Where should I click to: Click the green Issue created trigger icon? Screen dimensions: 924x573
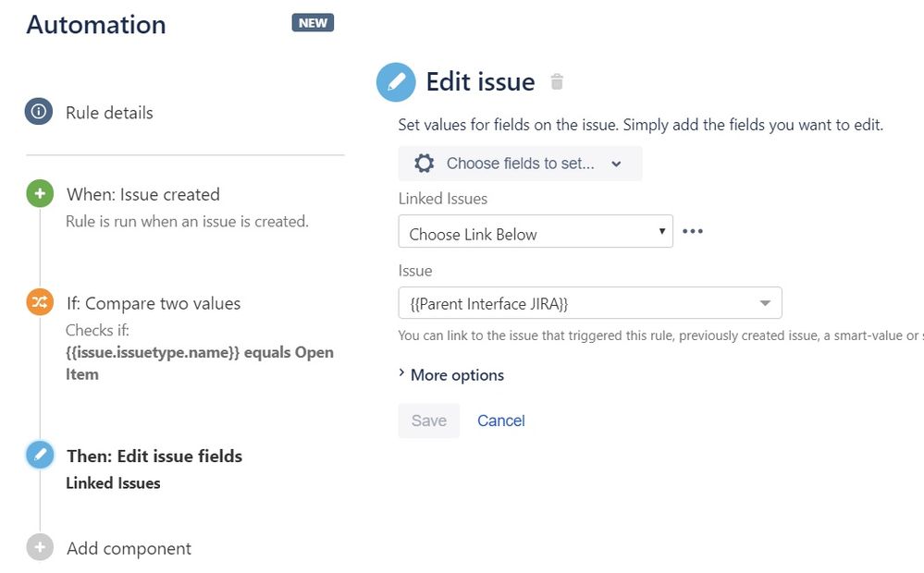tap(40, 194)
